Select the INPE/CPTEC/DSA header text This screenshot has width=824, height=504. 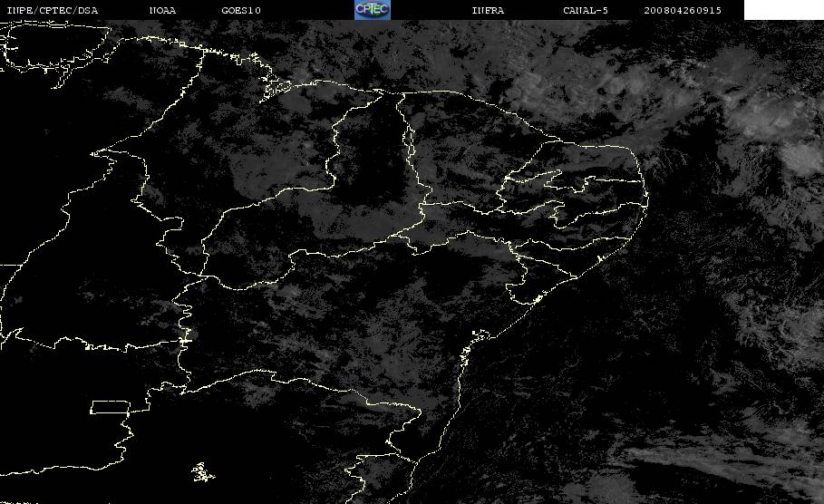point(52,10)
